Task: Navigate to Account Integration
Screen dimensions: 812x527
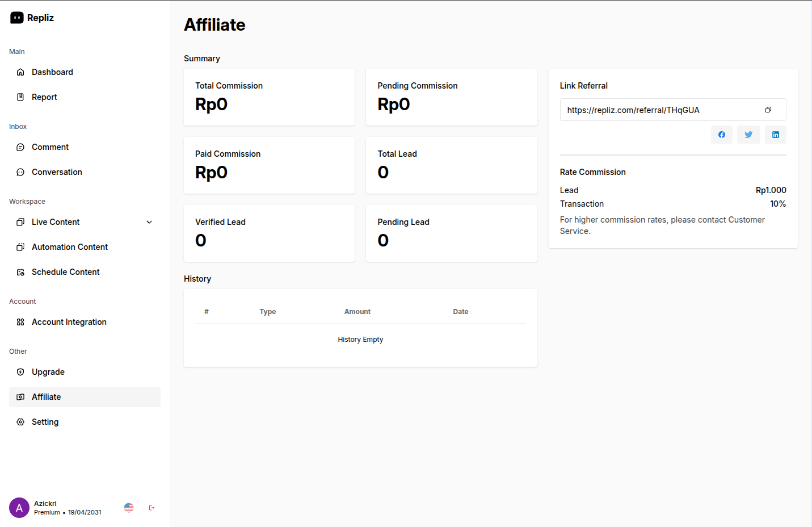Action: (x=69, y=322)
